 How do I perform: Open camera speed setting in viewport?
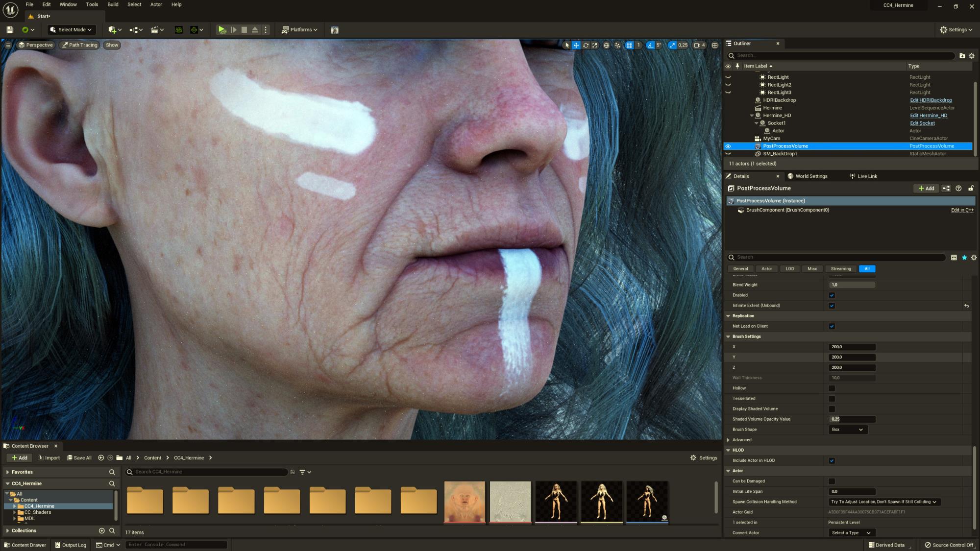[x=700, y=45]
